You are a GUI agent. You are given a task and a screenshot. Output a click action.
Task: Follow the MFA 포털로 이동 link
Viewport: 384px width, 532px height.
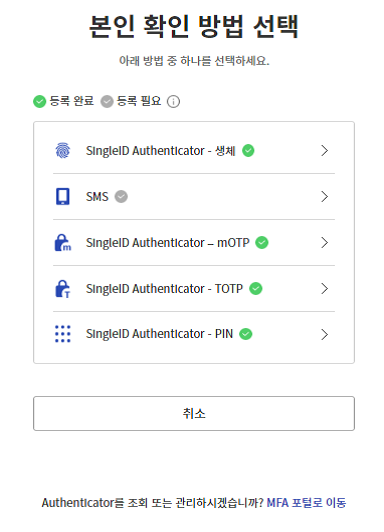coord(306,503)
